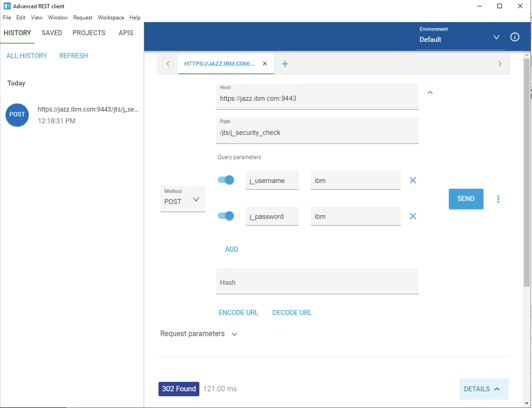Toggle the j_username parameter switch

[x=226, y=180]
